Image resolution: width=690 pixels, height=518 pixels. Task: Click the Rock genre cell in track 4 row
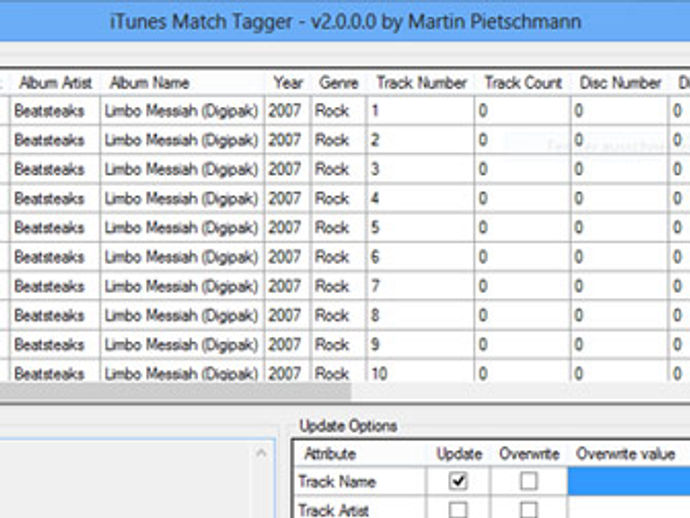coord(338,198)
